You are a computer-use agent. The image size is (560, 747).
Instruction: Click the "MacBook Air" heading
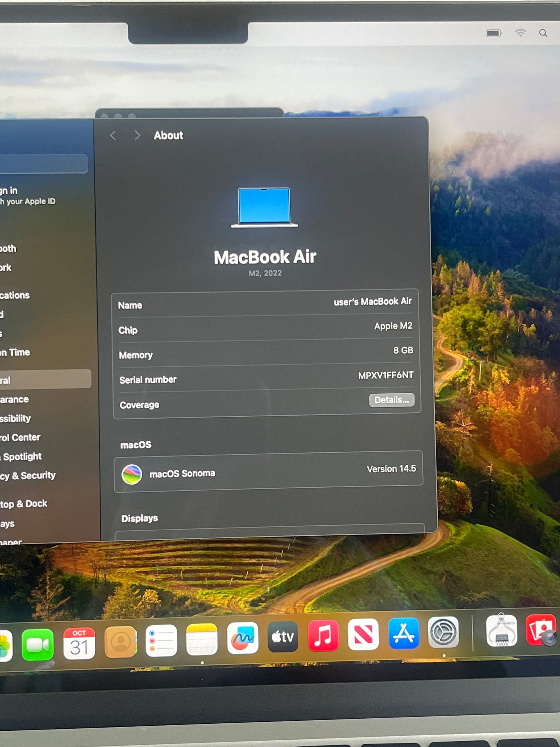click(x=265, y=257)
